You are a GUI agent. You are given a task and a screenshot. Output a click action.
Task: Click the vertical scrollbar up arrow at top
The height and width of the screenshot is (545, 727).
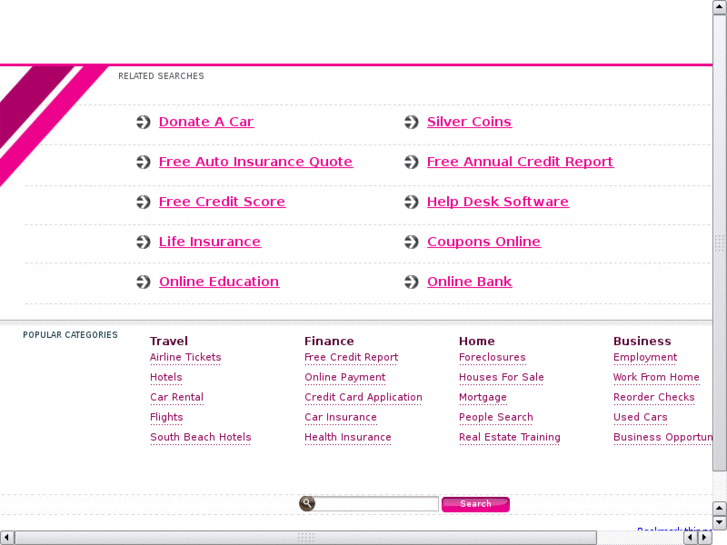tap(720, 7)
